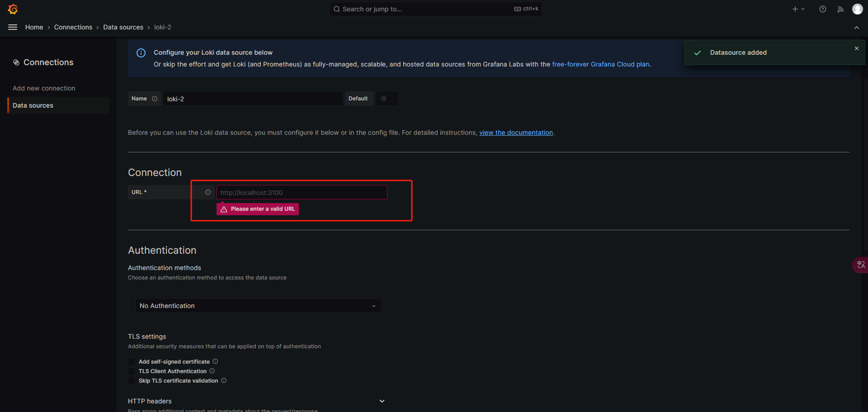Go to Connections breadcrumb
Image resolution: width=868 pixels, height=412 pixels.
tap(73, 27)
